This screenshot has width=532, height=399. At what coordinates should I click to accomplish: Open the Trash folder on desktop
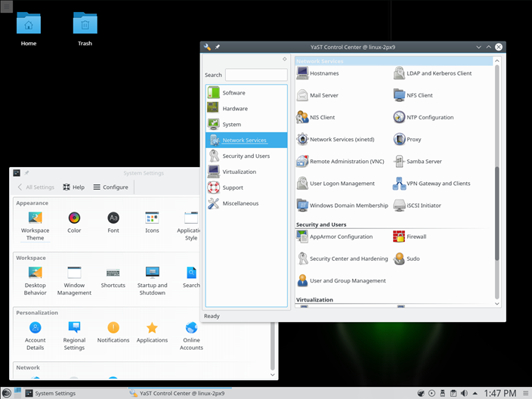85,29
